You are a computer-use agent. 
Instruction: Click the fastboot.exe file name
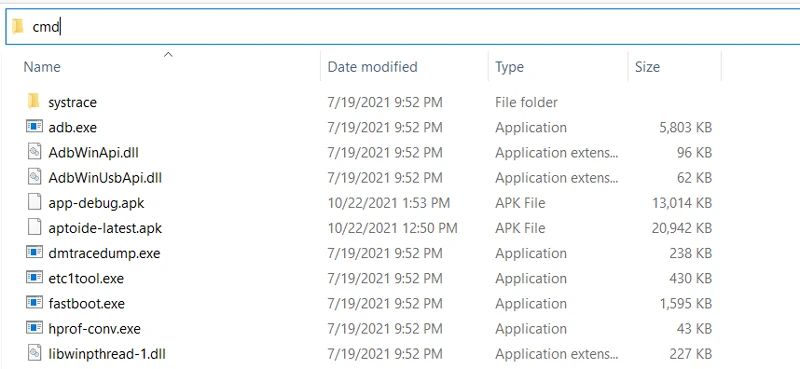tap(87, 304)
